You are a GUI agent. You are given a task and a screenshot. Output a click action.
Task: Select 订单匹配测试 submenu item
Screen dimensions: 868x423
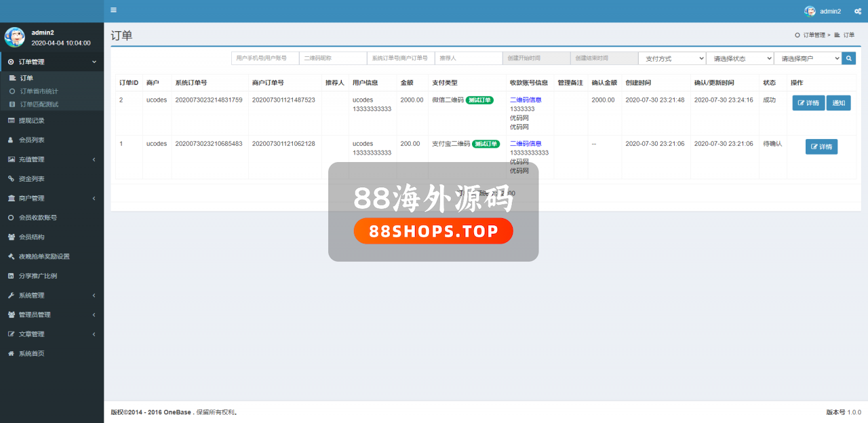tap(39, 104)
